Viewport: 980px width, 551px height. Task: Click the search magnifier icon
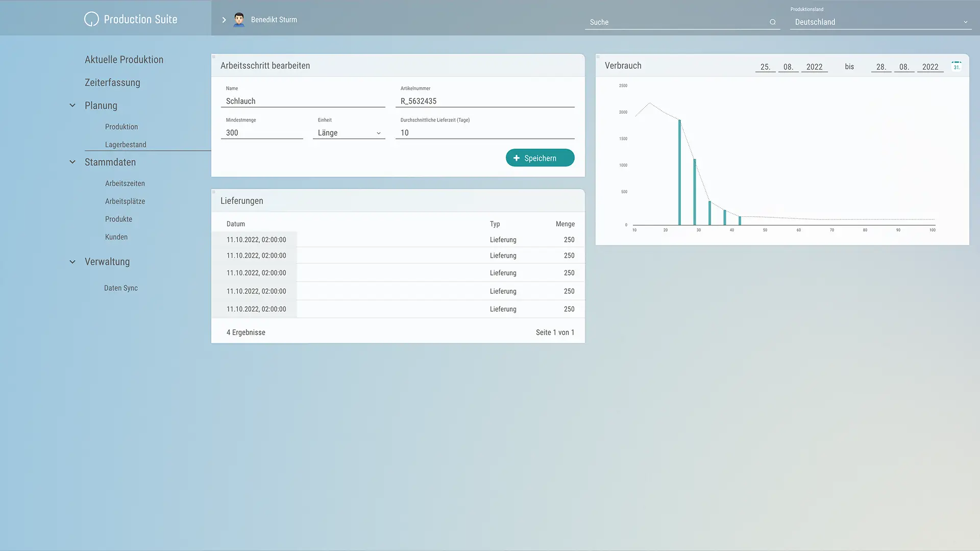(772, 22)
